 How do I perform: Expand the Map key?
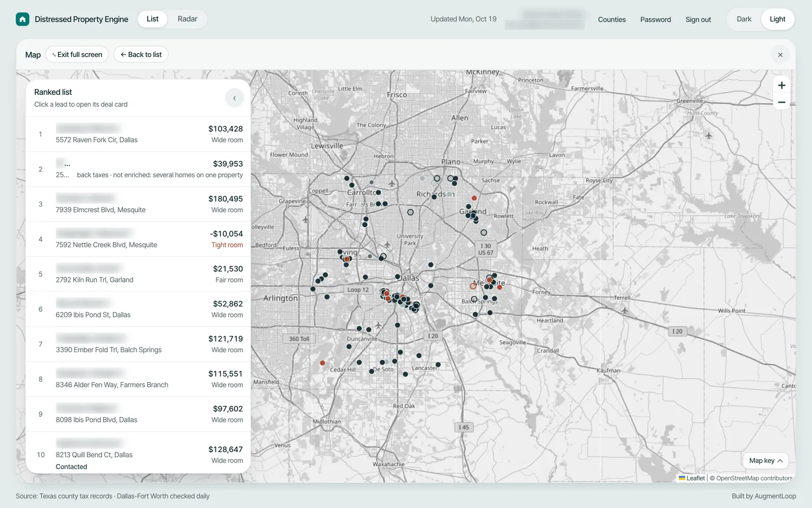(x=766, y=461)
